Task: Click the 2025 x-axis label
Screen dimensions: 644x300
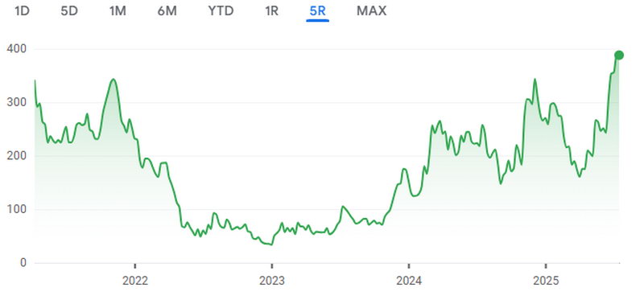Action: point(546,282)
